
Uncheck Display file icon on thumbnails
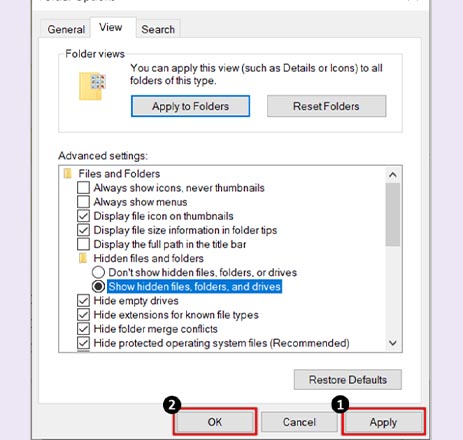tap(83, 216)
